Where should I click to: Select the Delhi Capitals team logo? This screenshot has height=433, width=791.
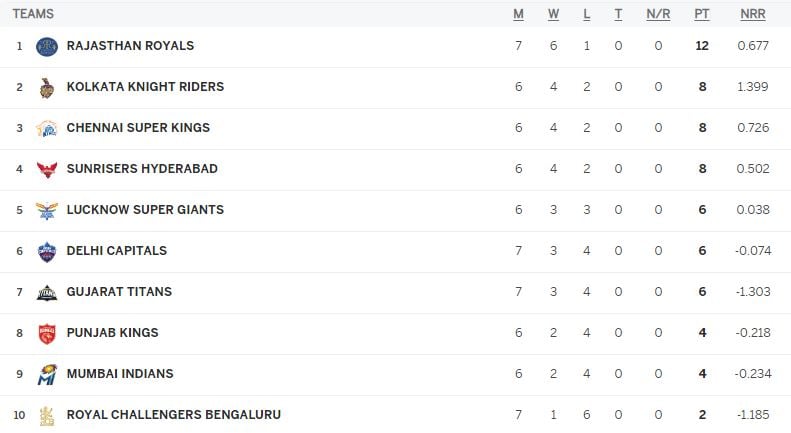pos(46,251)
